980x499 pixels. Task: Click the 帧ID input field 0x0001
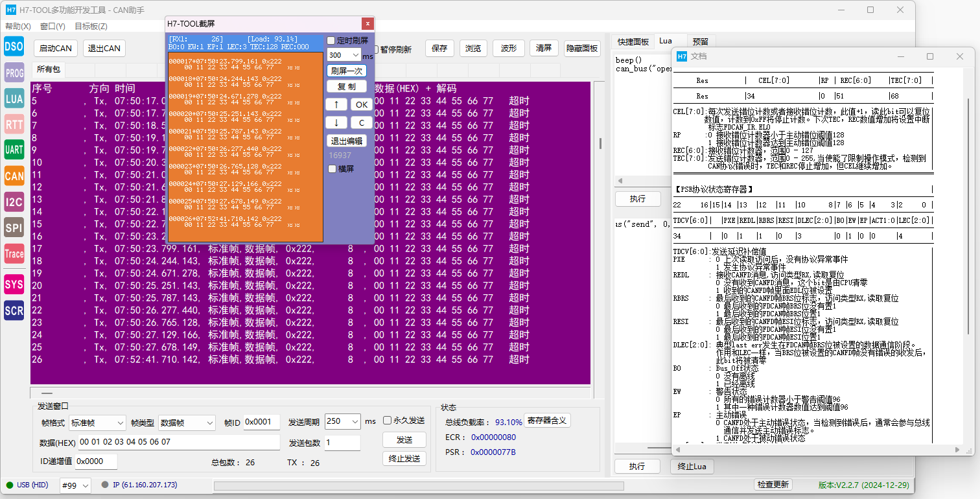(261, 422)
